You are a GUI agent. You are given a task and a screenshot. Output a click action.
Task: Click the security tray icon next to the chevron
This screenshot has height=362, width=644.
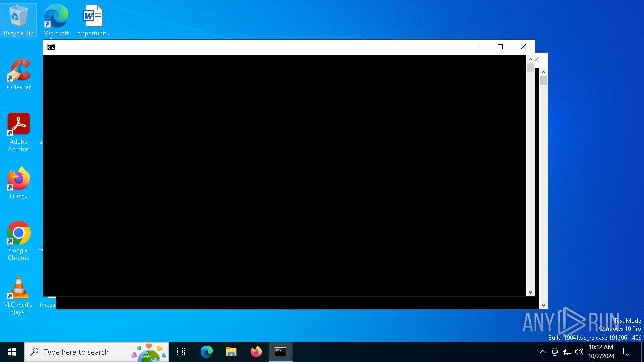pos(555,352)
